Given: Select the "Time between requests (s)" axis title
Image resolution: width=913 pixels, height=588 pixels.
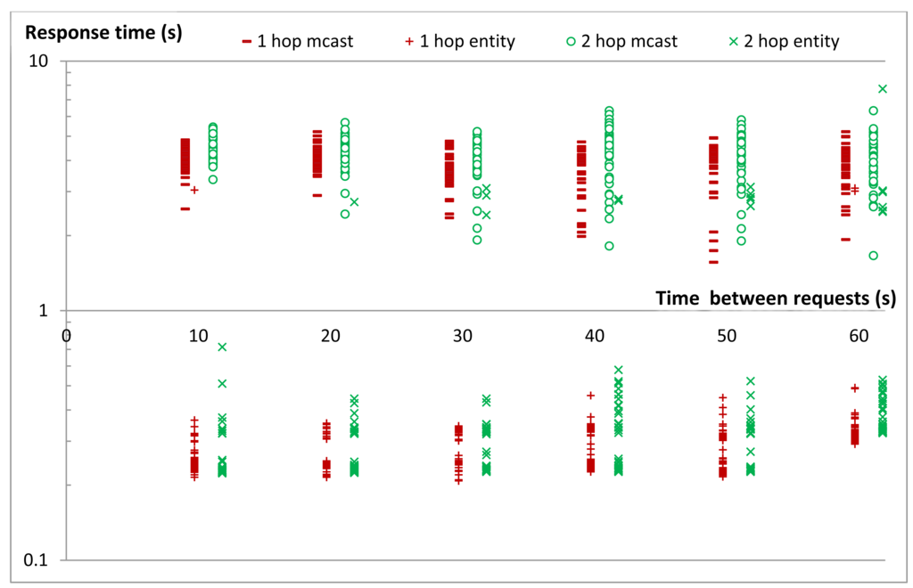Looking at the screenshot, I should [x=776, y=298].
